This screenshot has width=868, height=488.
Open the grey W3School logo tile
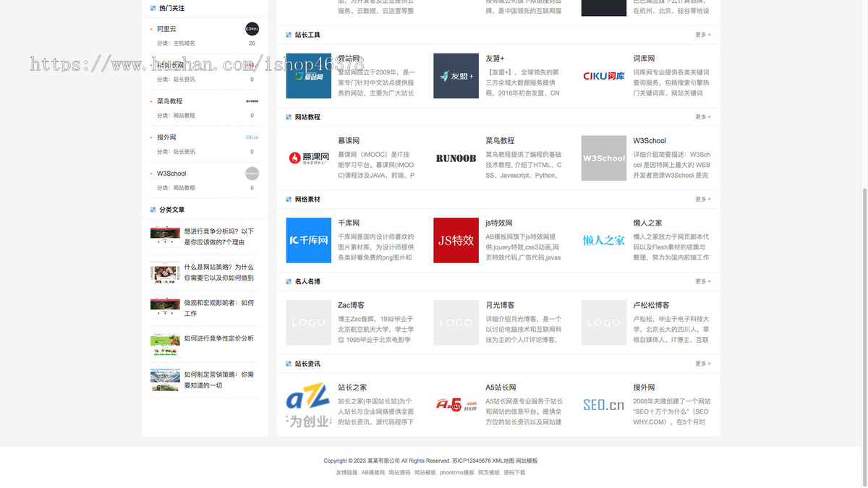click(x=604, y=158)
